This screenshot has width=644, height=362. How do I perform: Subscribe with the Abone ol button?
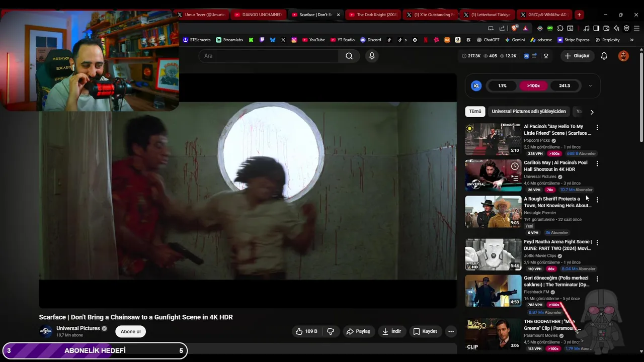[131, 331]
